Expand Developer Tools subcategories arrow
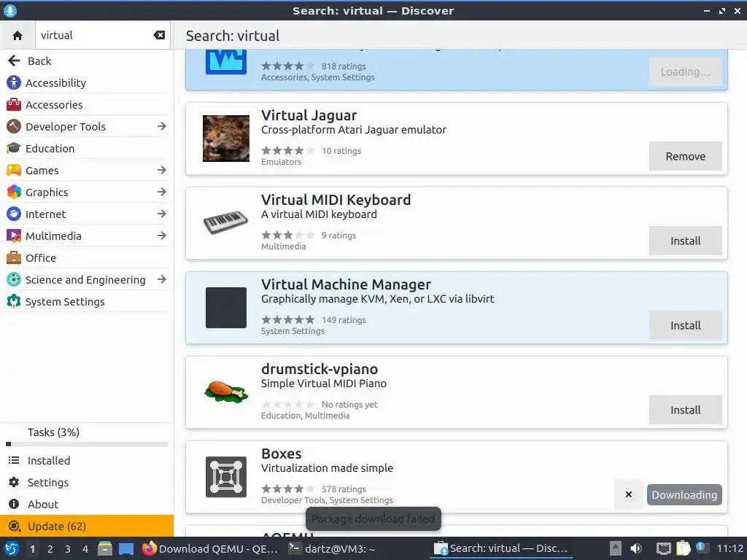The width and height of the screenshot is (747, 560). [162, 126]
